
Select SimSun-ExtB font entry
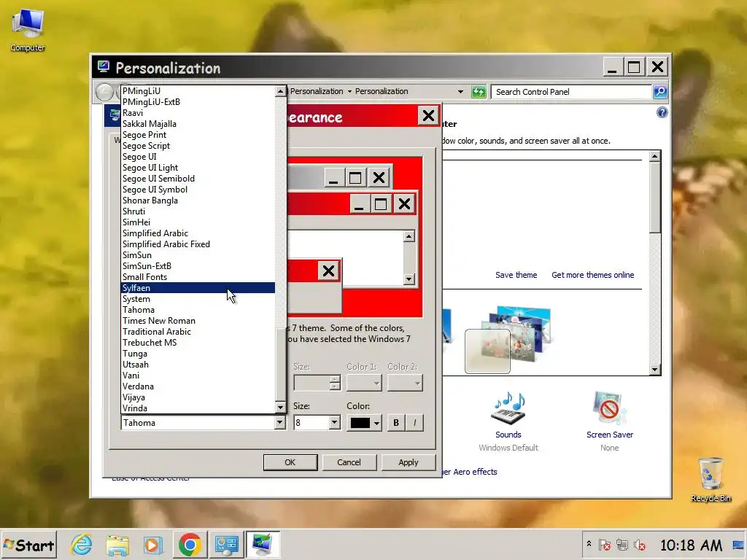pyautogui.click(x=198, y=265)
